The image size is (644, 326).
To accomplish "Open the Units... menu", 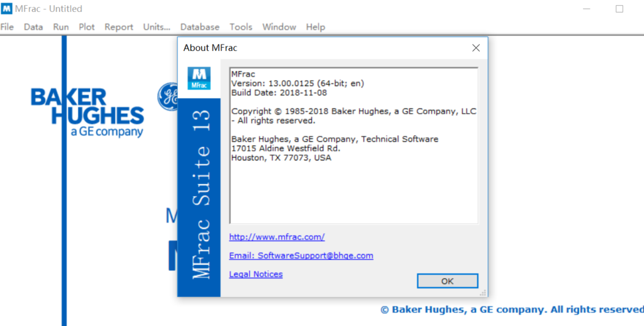I will [x=157, y=27].
